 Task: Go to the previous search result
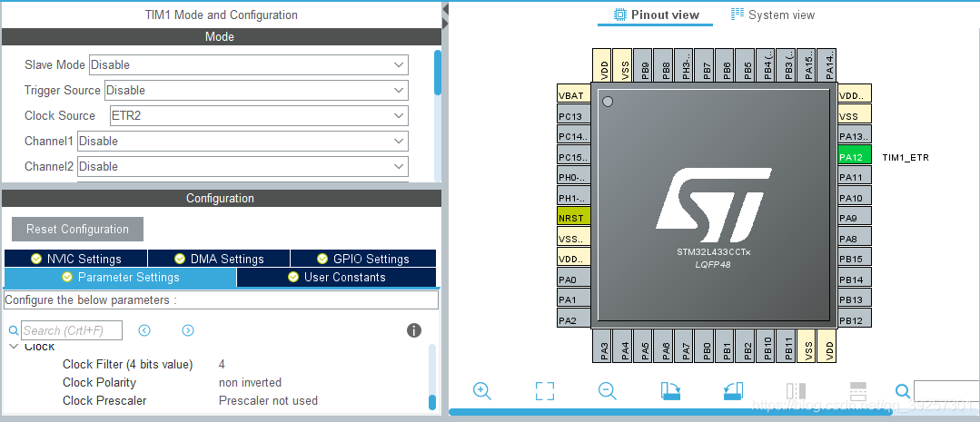(144, 330)
